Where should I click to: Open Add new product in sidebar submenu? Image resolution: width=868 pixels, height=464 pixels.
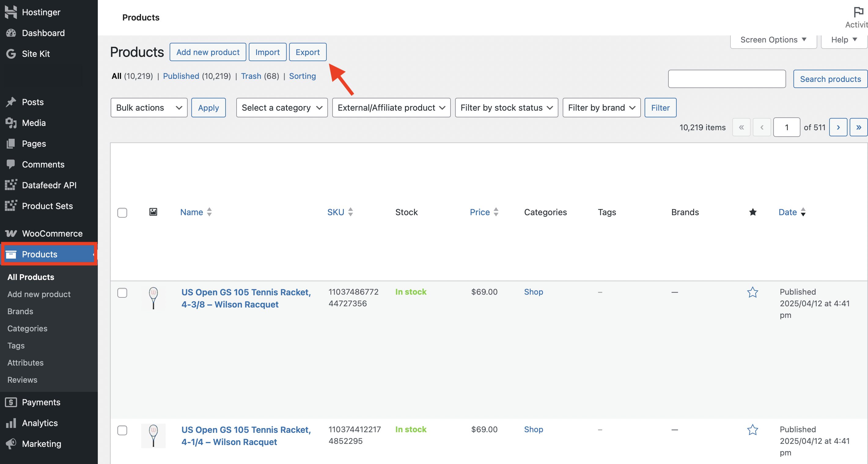[x=39, y=294]
